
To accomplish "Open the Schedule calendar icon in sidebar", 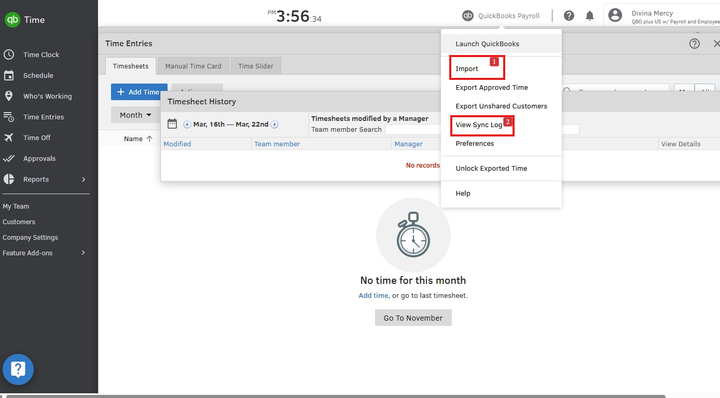I will coord(9,75).
